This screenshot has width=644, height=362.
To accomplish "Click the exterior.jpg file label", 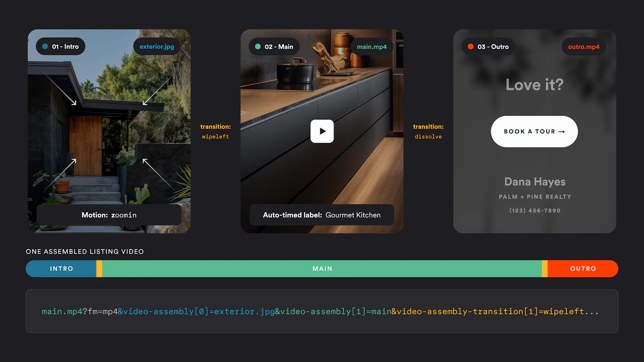I will point(157,47).
